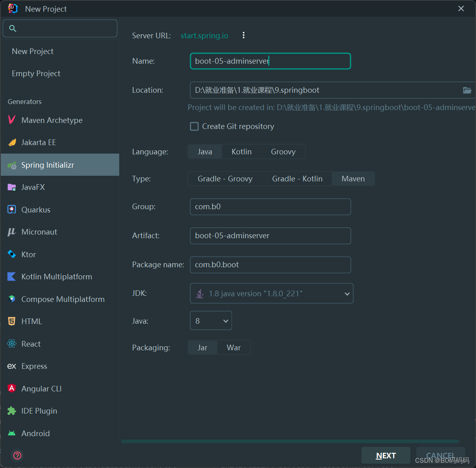Click the React atom icon
476x468 pixels.
[12, 344]
